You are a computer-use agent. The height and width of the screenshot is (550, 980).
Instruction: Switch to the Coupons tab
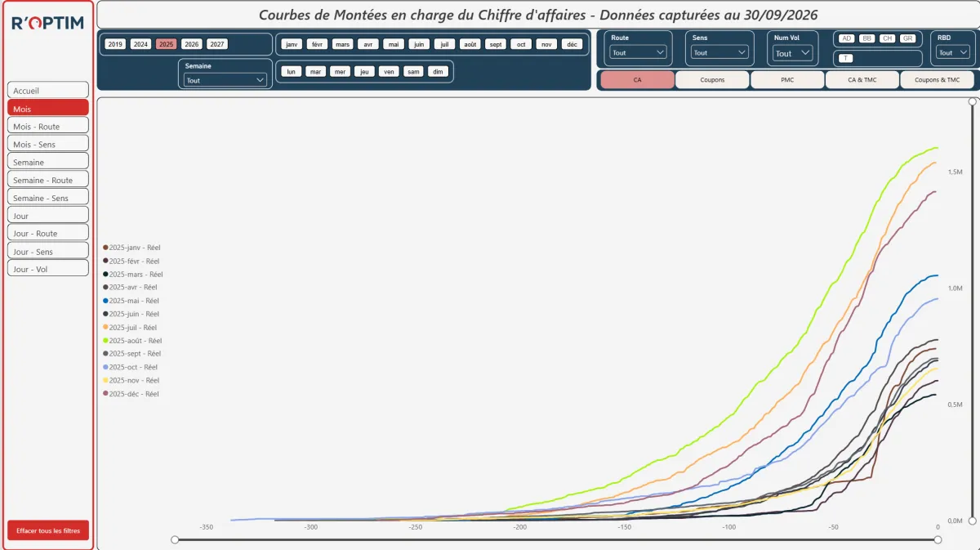(x=712, y=80)
